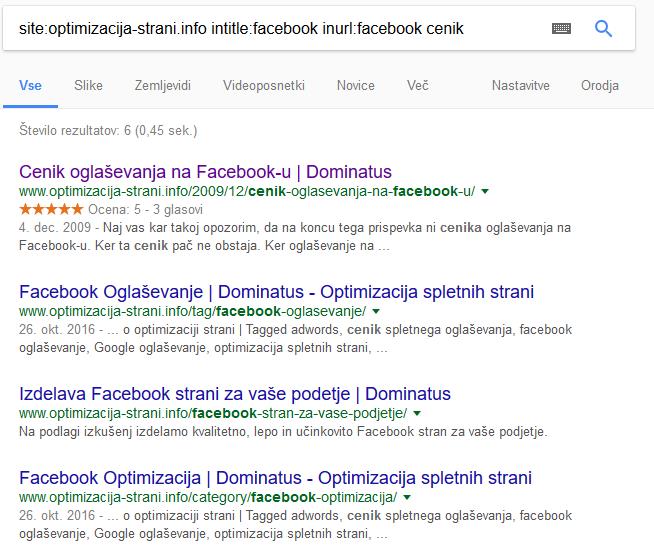654x553 pixels.
Task: Open the Zemljevidi tab
Action: [163, 85]
